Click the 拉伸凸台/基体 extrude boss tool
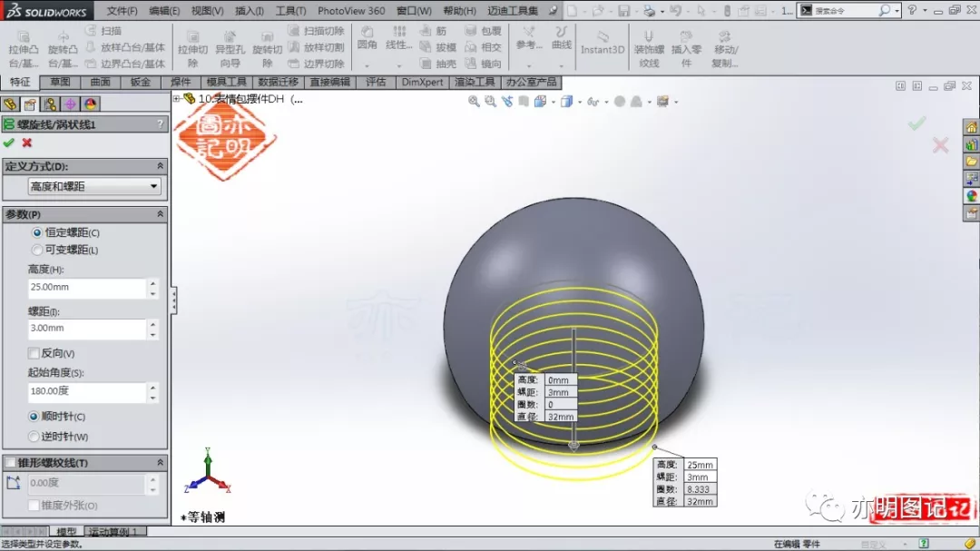 click(x=23, y=49)
